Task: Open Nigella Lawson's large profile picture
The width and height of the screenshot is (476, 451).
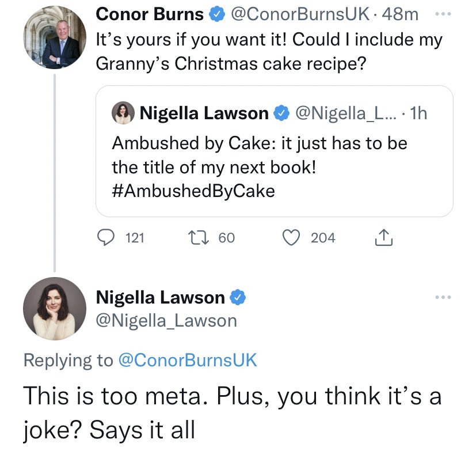Action: coord(54,308)
